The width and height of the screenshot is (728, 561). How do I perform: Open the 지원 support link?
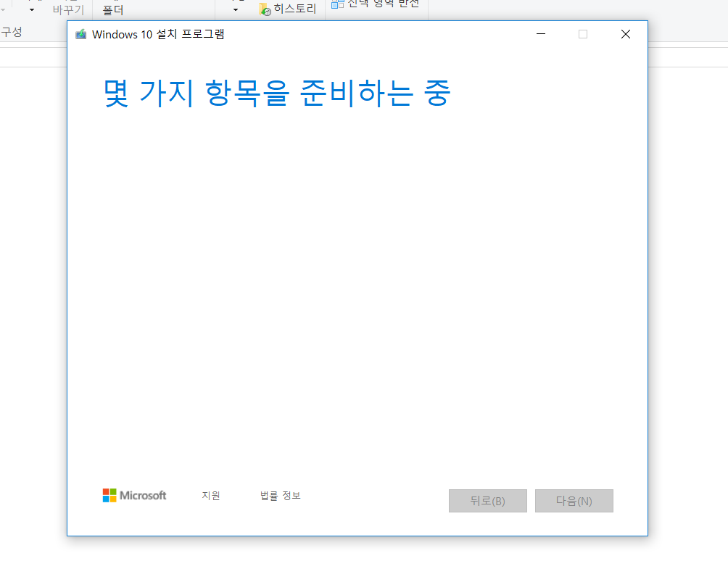211,496
